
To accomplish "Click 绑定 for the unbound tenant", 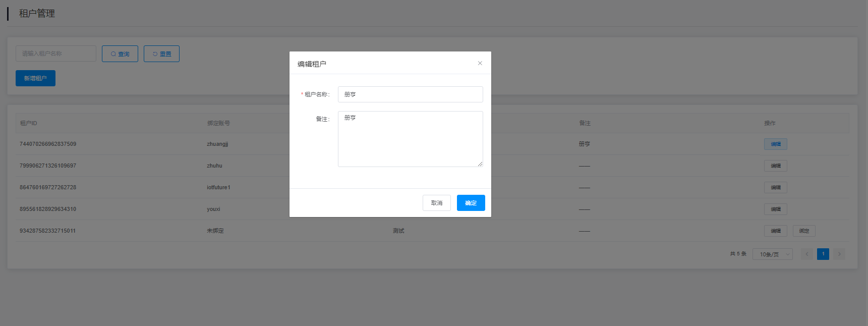I will pos(804,231).
